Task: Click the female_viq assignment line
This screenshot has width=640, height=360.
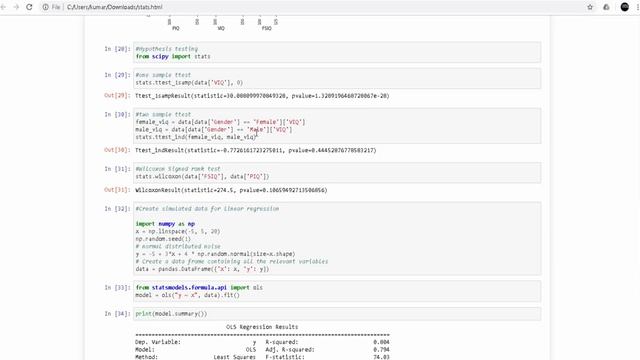Action: pos(220,122)
